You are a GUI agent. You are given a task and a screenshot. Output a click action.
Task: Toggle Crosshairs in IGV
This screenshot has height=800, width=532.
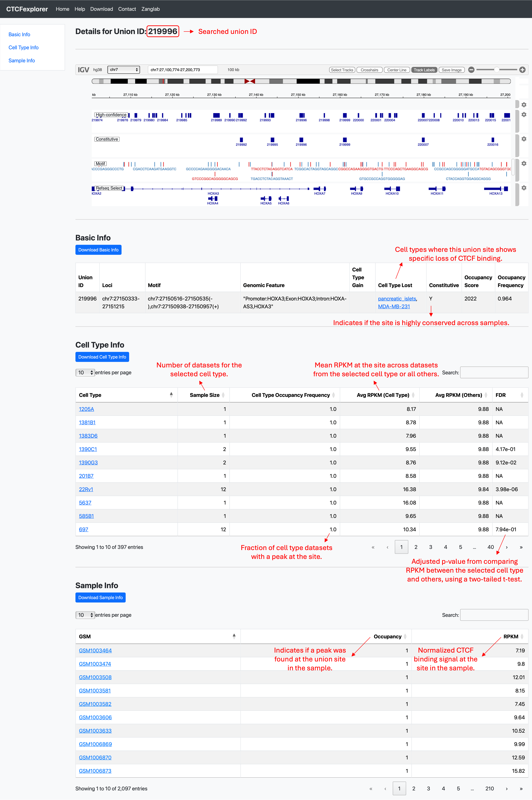(369, 70)
